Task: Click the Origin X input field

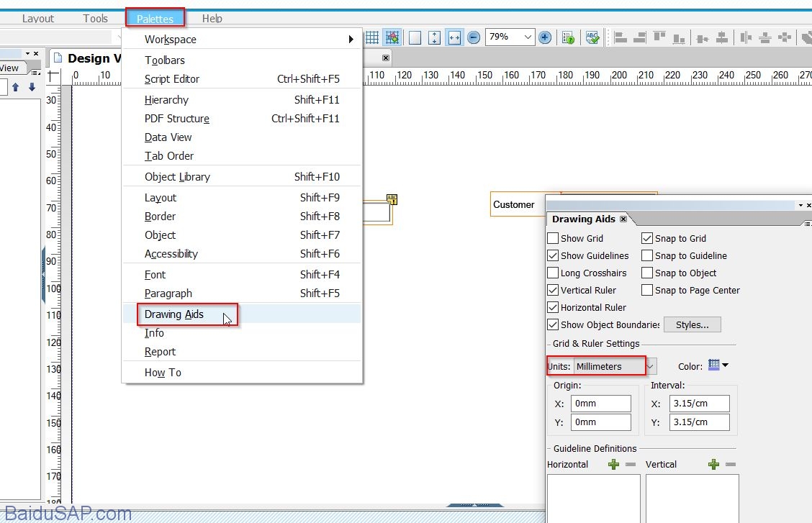Action: 600,404
